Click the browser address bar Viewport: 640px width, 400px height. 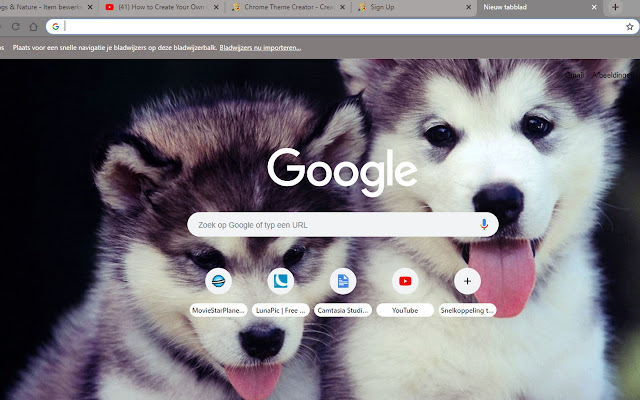click(x=342, y=27)
